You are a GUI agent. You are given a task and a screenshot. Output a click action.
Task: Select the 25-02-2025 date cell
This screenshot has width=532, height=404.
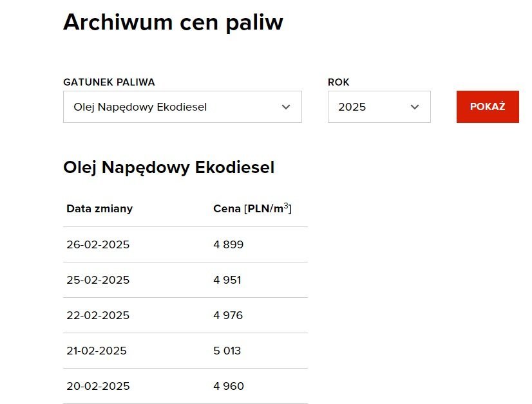[98, 280]
